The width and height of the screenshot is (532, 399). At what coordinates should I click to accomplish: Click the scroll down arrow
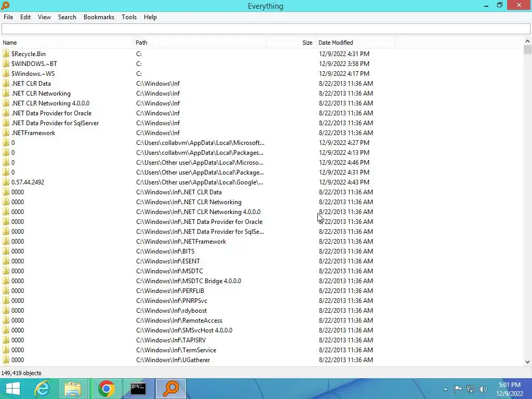click(x=527, y=362)
